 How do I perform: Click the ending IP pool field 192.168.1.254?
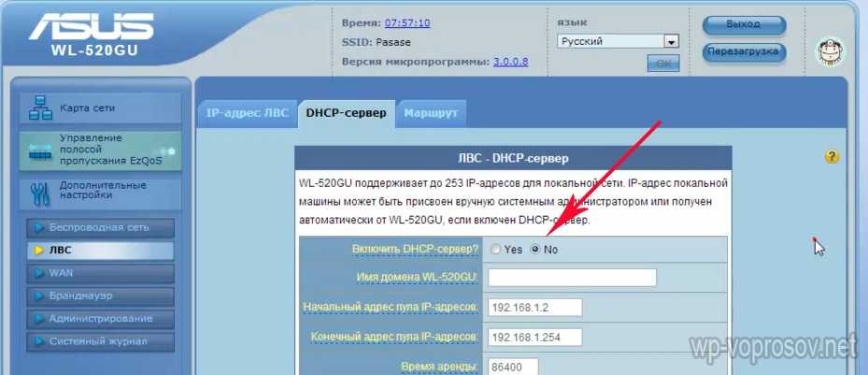click(534, 337)
